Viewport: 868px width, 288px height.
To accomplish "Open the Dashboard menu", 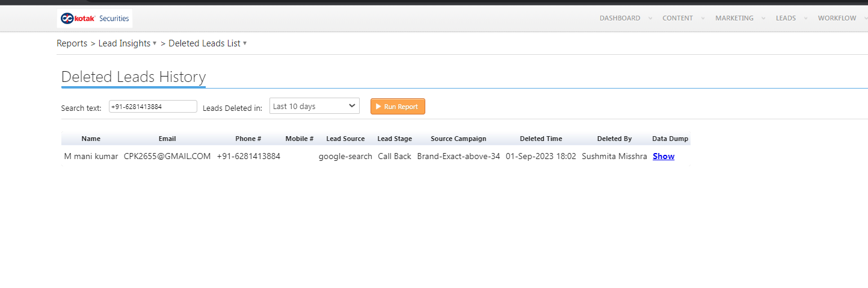I will [x=620, y=18].
